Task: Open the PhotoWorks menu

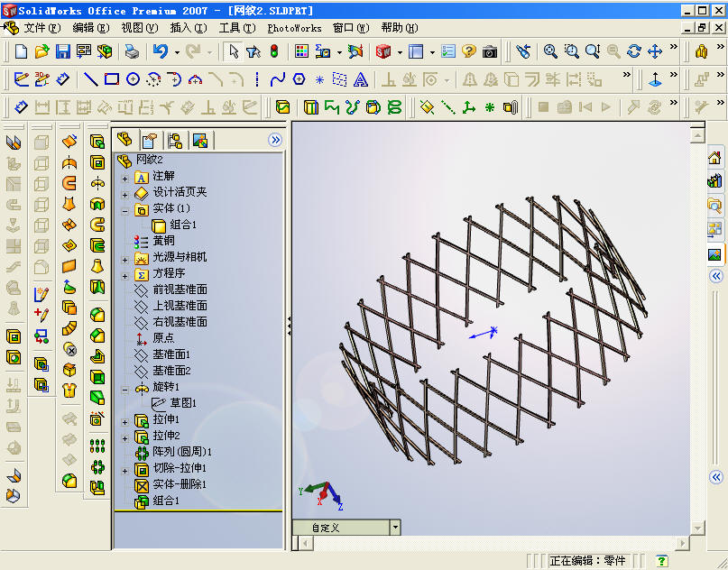Action: pos(294,28)
